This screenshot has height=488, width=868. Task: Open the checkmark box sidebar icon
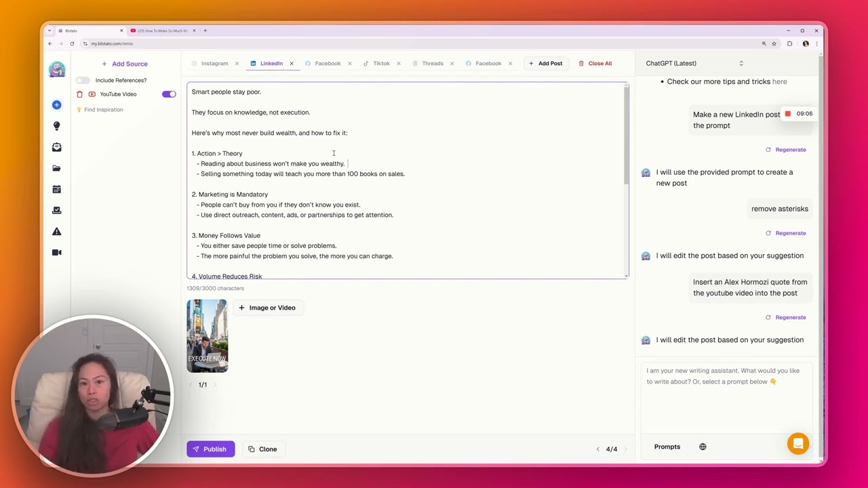pyautogui.click(x=57, y=210)
